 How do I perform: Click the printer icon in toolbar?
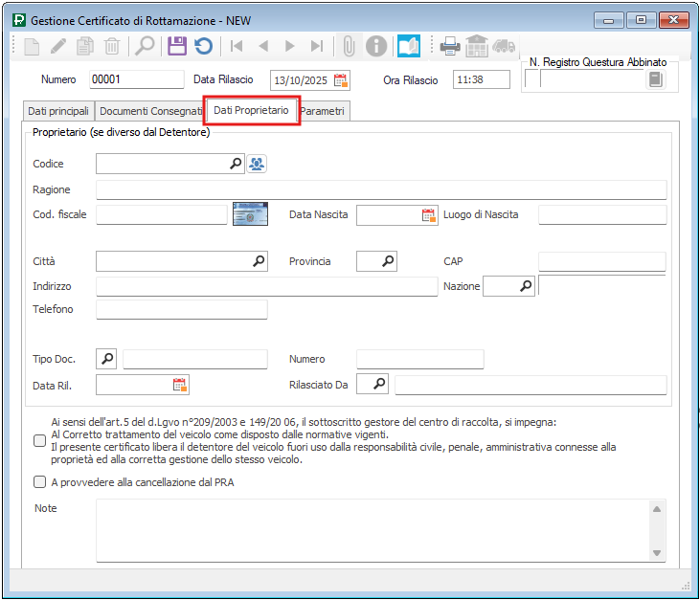coord(449,45)
